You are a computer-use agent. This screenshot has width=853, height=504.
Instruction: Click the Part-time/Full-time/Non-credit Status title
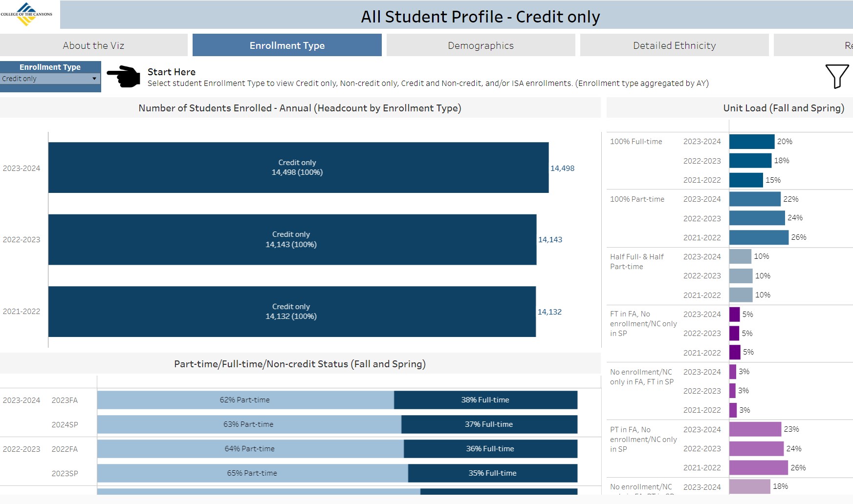point(300,364)
